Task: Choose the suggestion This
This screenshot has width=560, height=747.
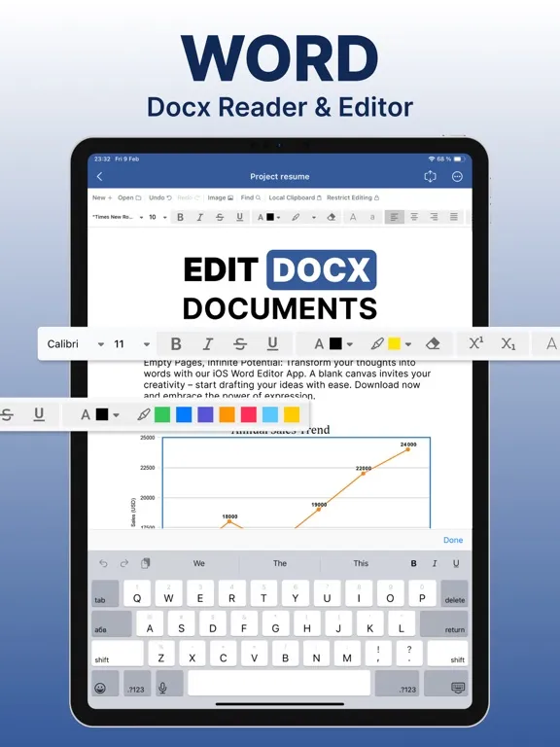Action: point(361,563)
